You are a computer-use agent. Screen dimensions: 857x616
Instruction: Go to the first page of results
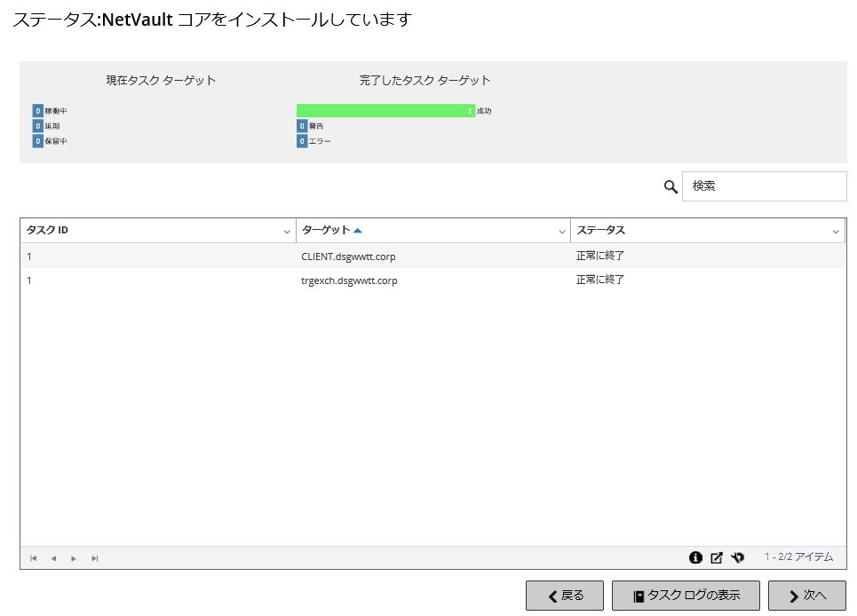point(34,558)
